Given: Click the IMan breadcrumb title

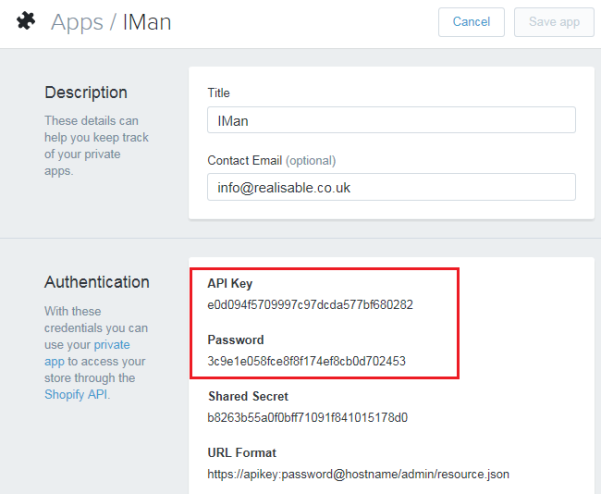Looking at the screenshot, I should coord(147,22).
